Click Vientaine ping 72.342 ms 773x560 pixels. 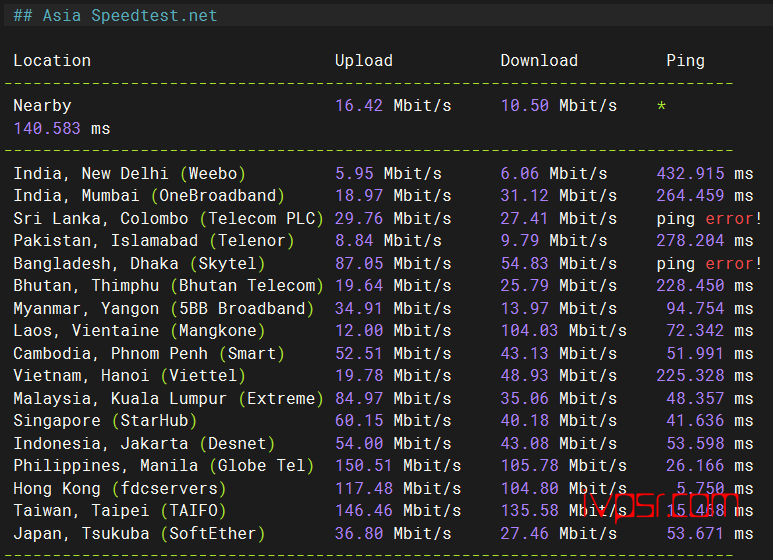(710, 331)
